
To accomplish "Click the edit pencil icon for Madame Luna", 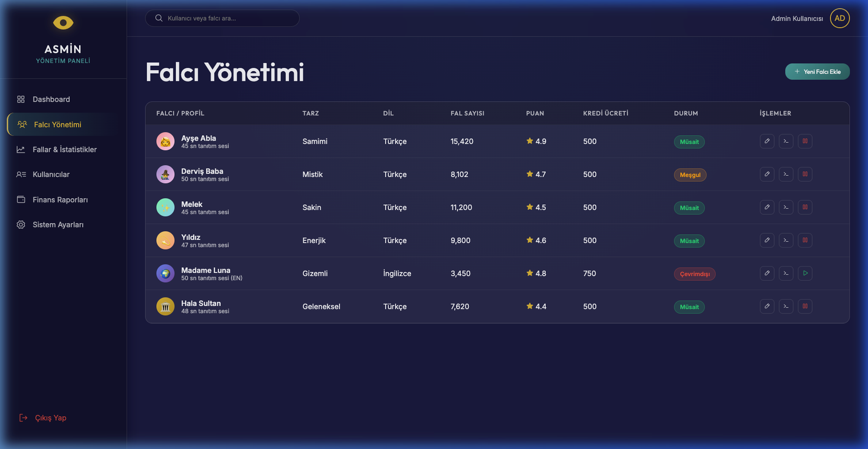I will 767,274.
